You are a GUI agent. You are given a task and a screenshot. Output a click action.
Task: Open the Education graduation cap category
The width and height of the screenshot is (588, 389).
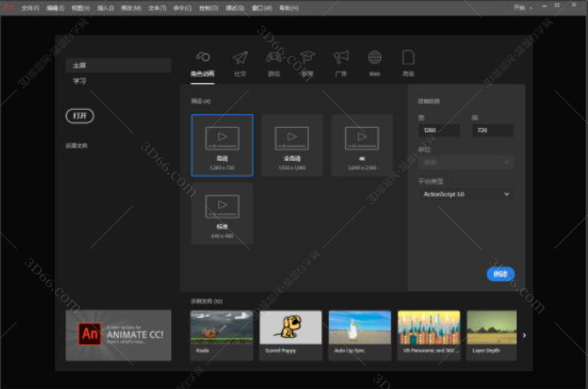(x=307, y=58)
